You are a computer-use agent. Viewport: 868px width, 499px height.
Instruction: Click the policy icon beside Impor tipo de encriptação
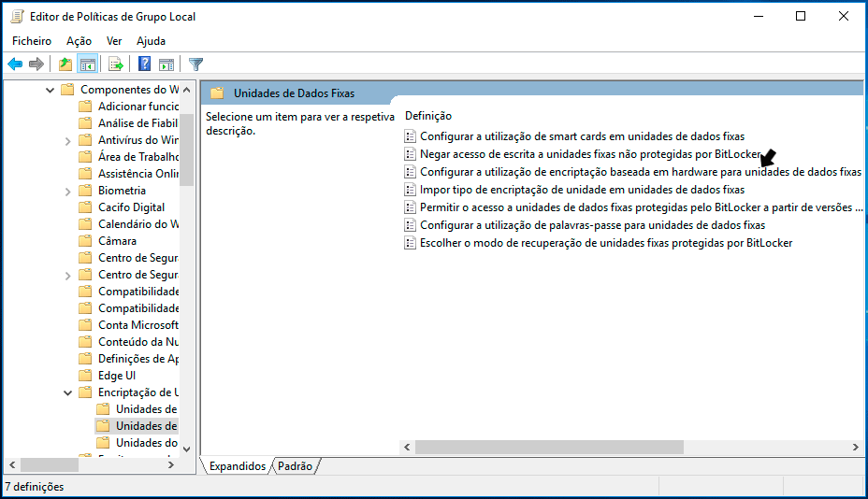pos(410,189)
